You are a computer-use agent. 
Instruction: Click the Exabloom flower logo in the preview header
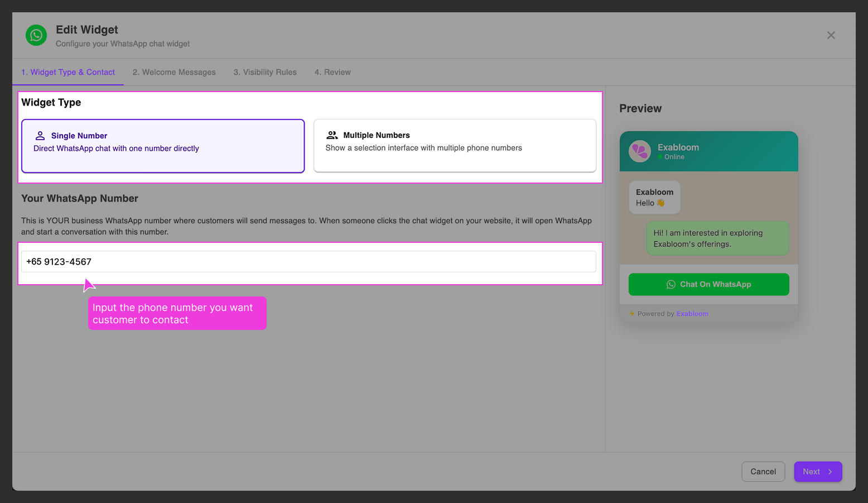pos(640,151)
